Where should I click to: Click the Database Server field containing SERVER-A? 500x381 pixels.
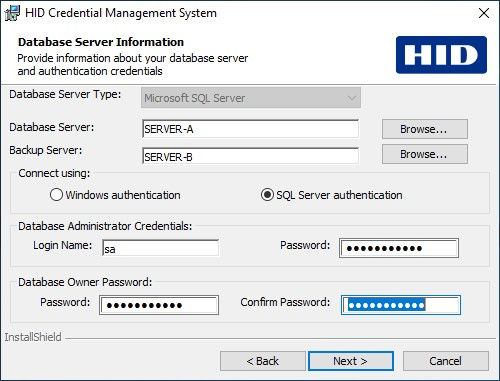point(250,129)
